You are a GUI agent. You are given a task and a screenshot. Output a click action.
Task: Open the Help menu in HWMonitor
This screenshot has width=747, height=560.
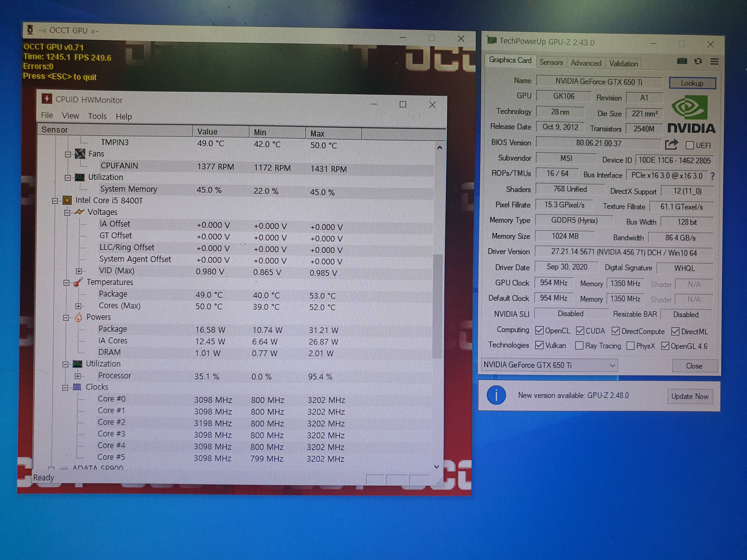pos(124,116)
